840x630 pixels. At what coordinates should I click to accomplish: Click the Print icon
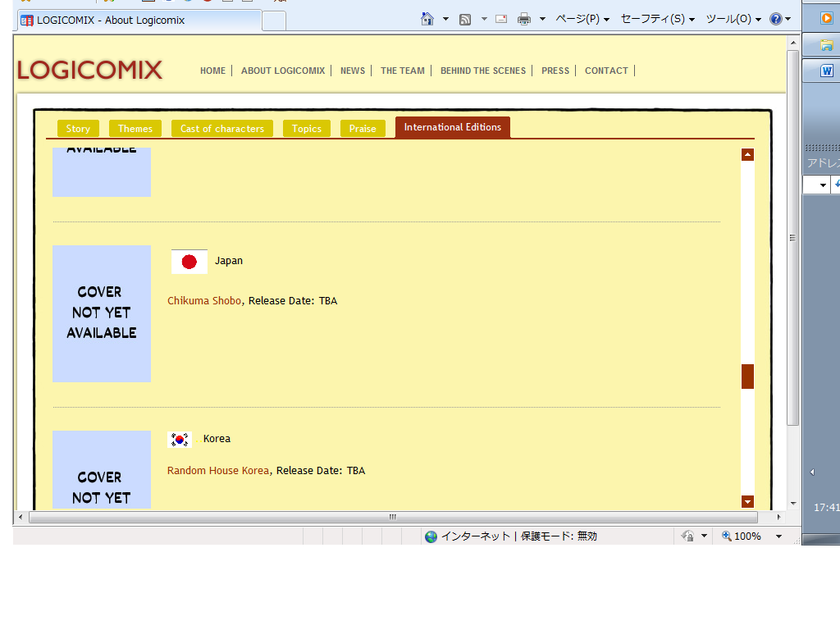point(524,20)
